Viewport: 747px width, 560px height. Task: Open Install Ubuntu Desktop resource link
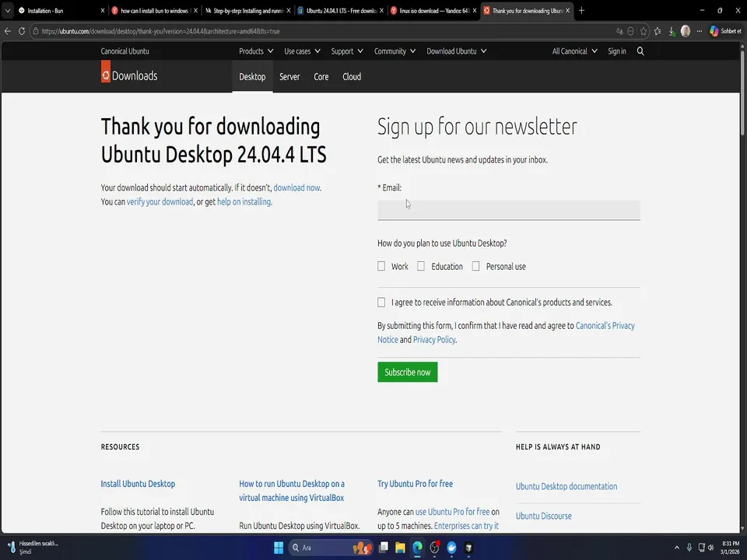(x=138, y=484)
